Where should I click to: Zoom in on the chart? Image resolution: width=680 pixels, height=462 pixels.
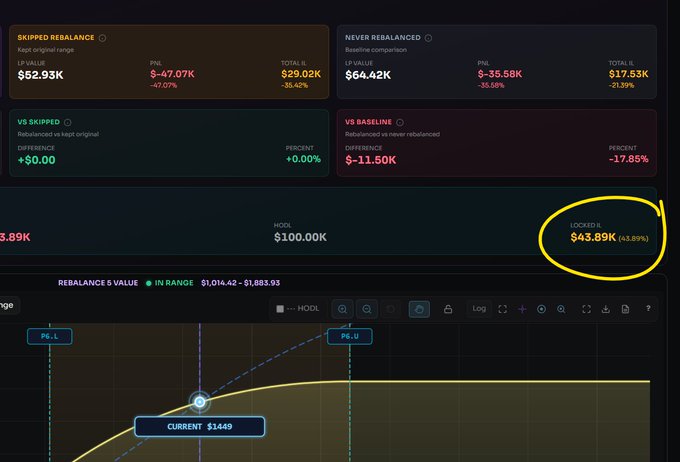point(342,309)
